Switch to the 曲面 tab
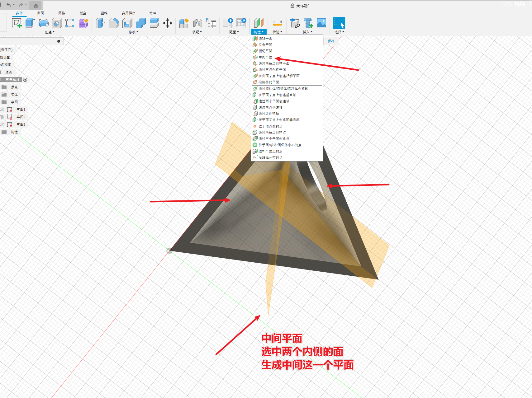 [40, 13]
